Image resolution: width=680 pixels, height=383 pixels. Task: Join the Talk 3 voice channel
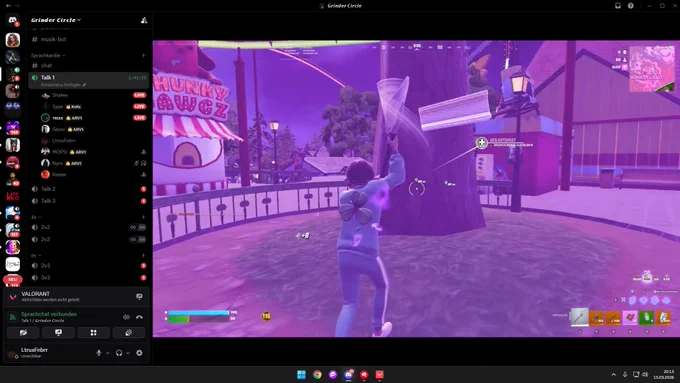pos(89,201)
